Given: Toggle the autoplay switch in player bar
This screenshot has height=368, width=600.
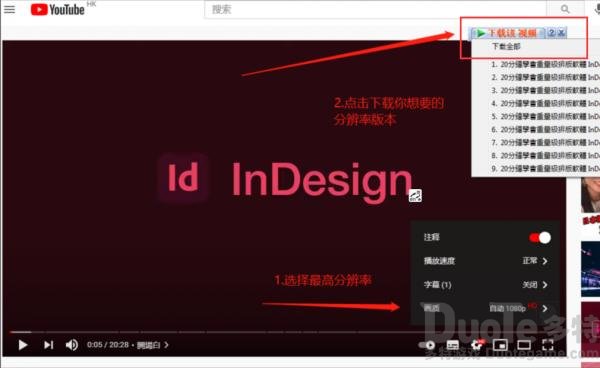Looking at the screenshot, I should (427, 345).
